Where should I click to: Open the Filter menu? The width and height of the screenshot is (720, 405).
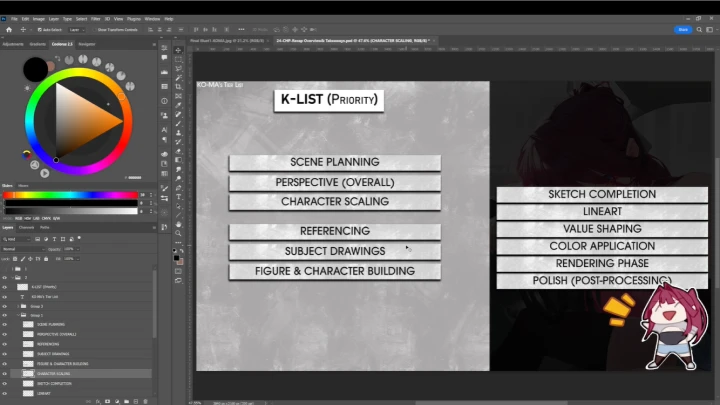[96, 19]
